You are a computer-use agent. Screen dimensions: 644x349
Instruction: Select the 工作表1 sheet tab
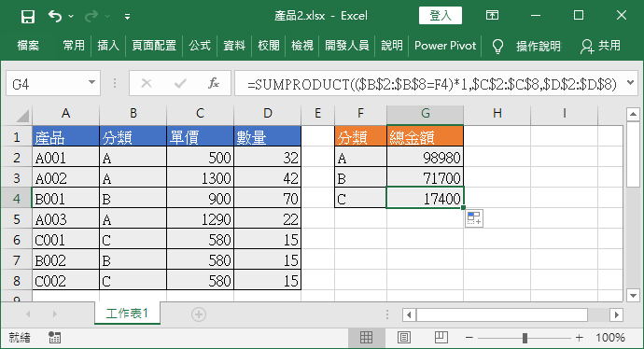pos(127,314)
